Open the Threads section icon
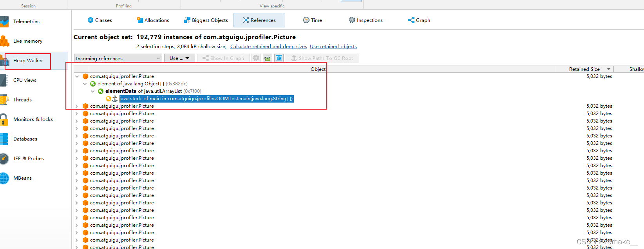644x249 pixels. click(x=4, y=100)
